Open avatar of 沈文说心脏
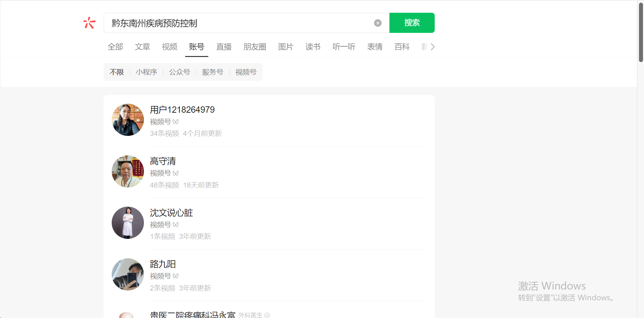Image resolution: width=644 pixels, height=318 pixels. coord(128,223)
